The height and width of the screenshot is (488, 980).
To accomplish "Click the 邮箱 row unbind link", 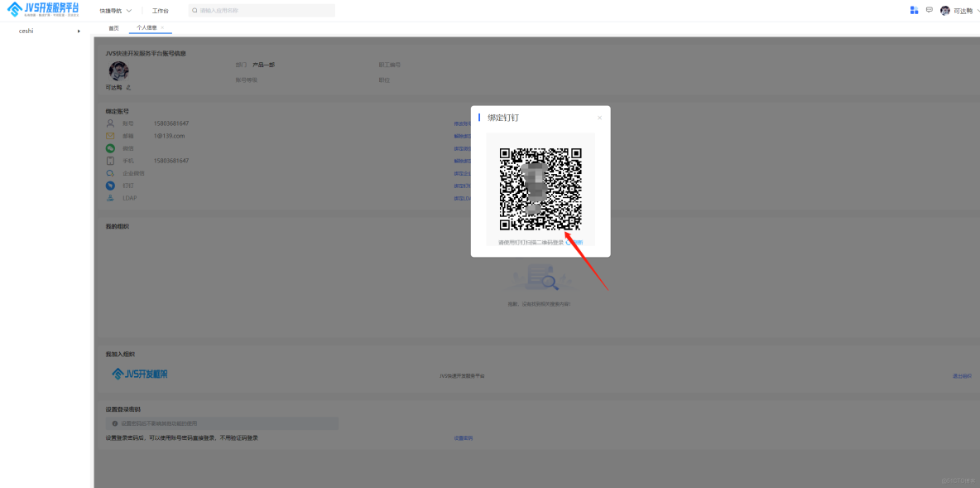I will tap(462, 137).
